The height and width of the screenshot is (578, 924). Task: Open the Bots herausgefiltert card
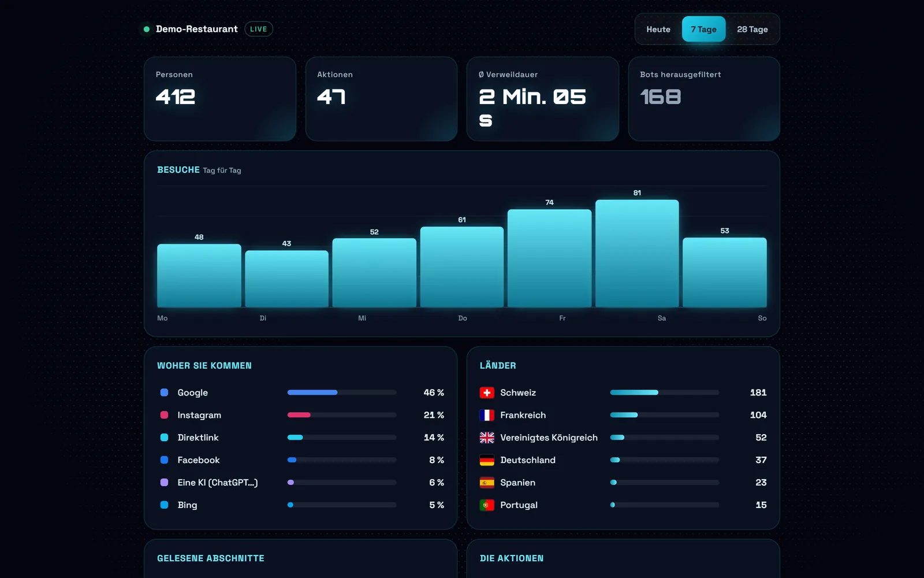(x=704, y=99)
